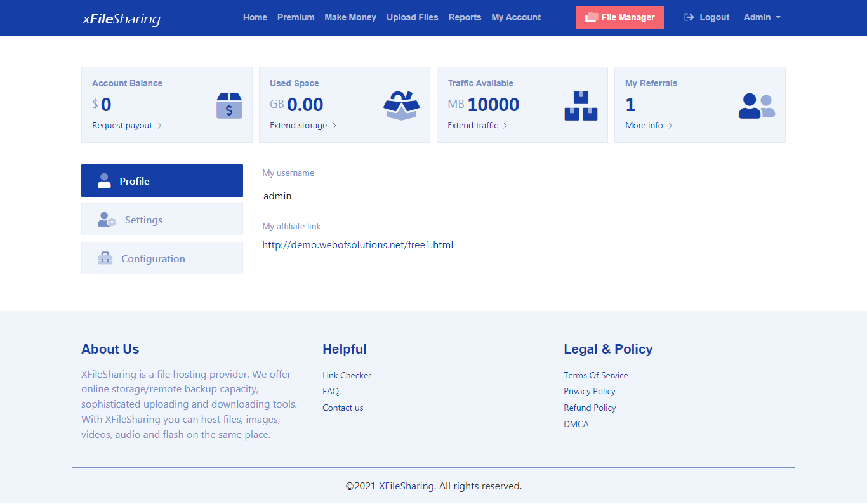
Task: Open Terms Of Service link
Action: (x=596, y=375)
